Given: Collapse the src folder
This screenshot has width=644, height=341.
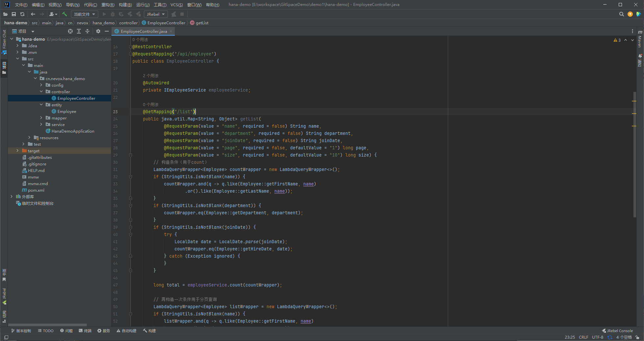Looking at the screenshot, I should click(x=17, y=59).
